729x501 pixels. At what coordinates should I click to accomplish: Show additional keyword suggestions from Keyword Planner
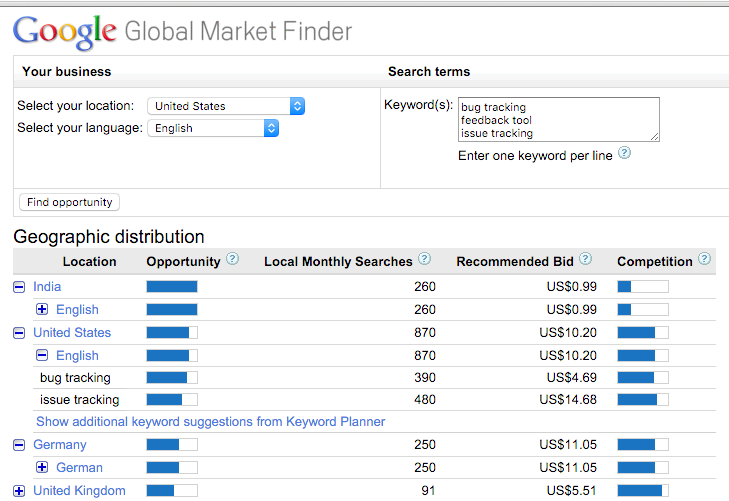(211, 422)
